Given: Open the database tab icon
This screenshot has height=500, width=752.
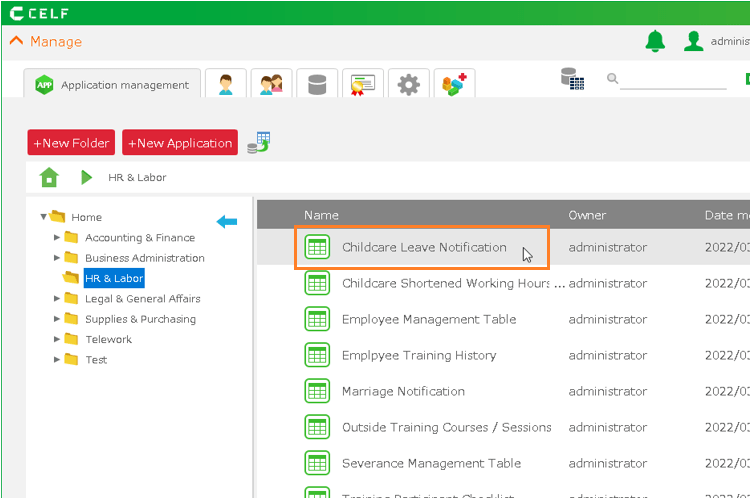Looking at the screenshot, I should [317, 85].
